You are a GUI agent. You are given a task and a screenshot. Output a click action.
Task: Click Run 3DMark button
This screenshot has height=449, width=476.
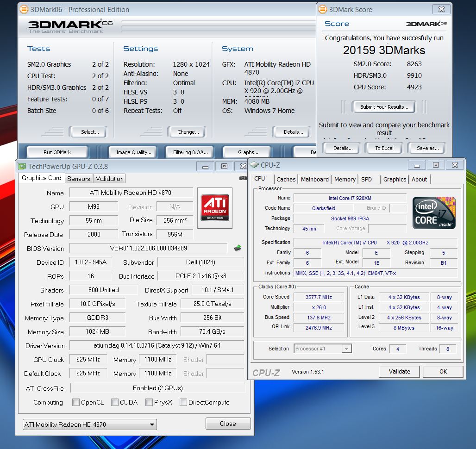(x=57, y=152)
